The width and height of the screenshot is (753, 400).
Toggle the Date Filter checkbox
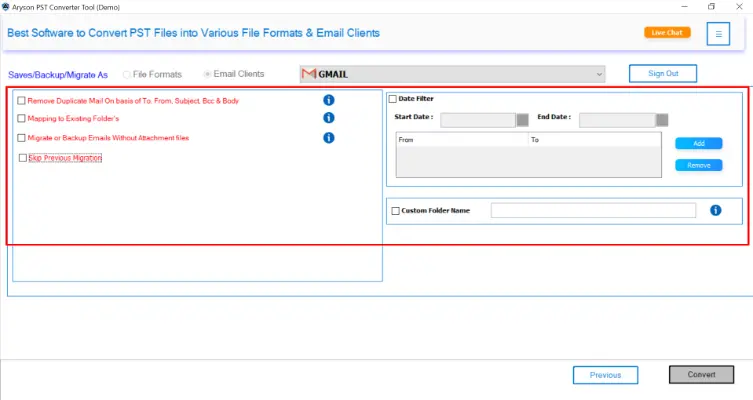coord(393,99)
